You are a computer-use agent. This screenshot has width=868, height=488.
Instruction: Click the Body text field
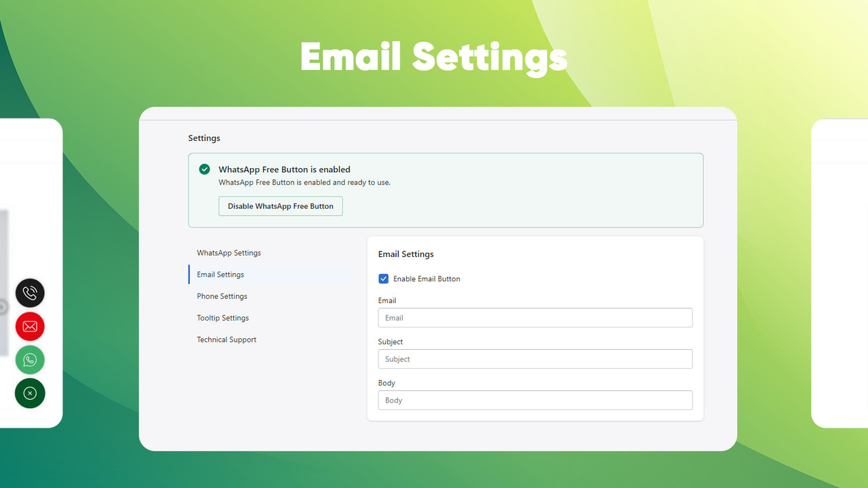(534, 400)
